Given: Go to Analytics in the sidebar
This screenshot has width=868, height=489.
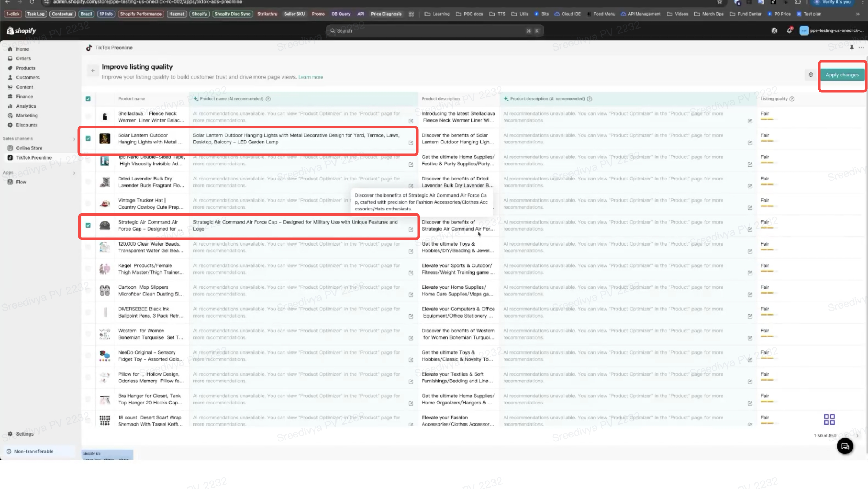Looking at the screenshot, I should coord(26,106).
